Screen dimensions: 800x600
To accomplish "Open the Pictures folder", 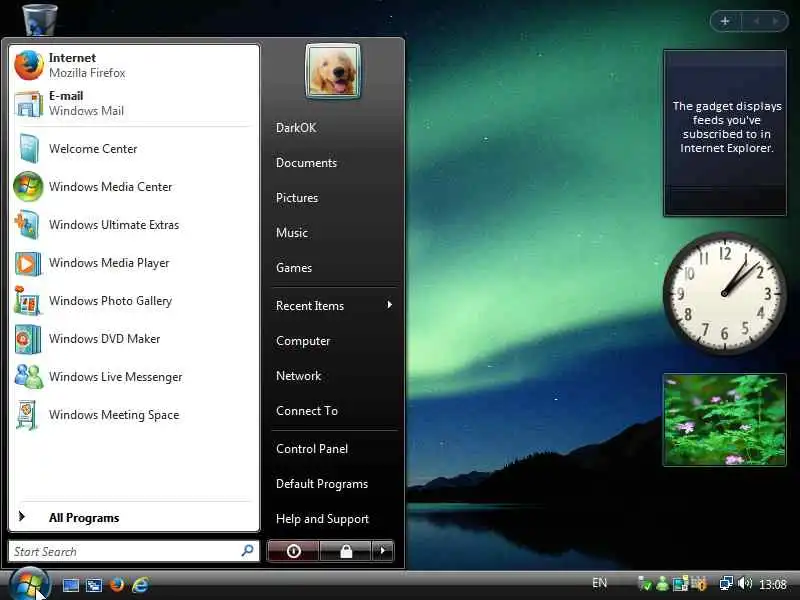I will [x=334, y=198].
